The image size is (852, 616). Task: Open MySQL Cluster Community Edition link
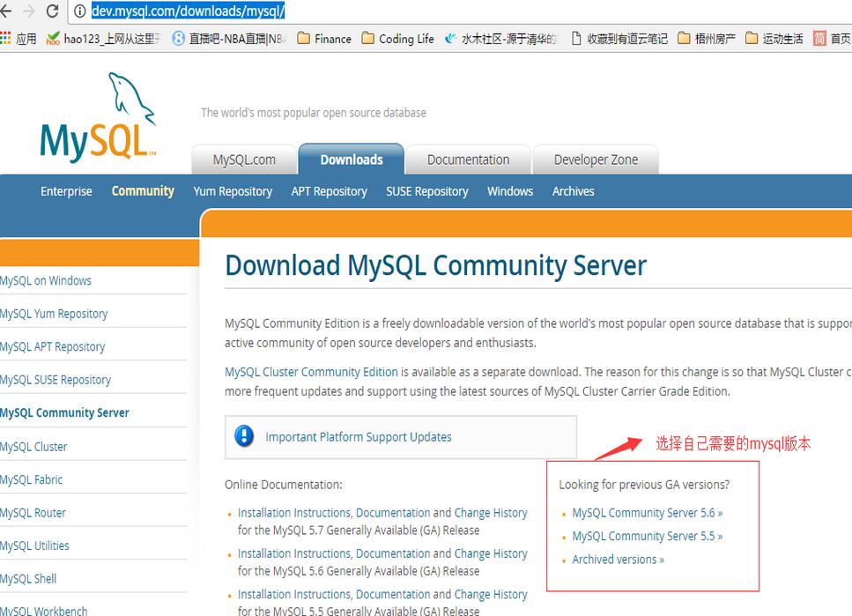pyautogui.click(x=311, y=372)
